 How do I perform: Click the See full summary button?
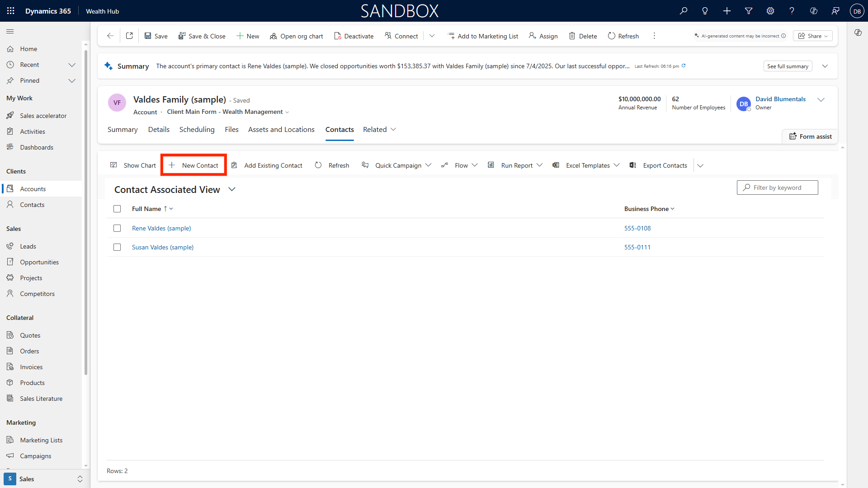(x=788, y=66)
